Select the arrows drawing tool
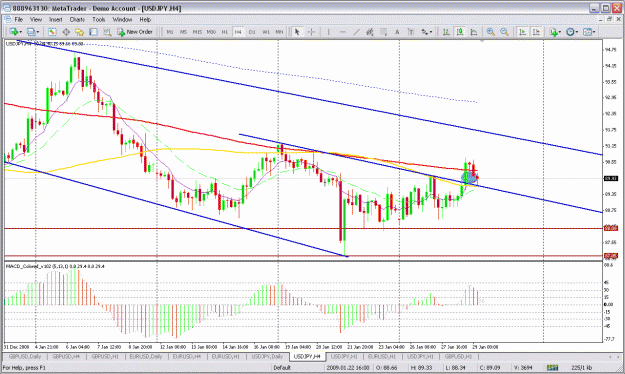The width and height of the screenshot is (625, 374). (x=424, y=31)
